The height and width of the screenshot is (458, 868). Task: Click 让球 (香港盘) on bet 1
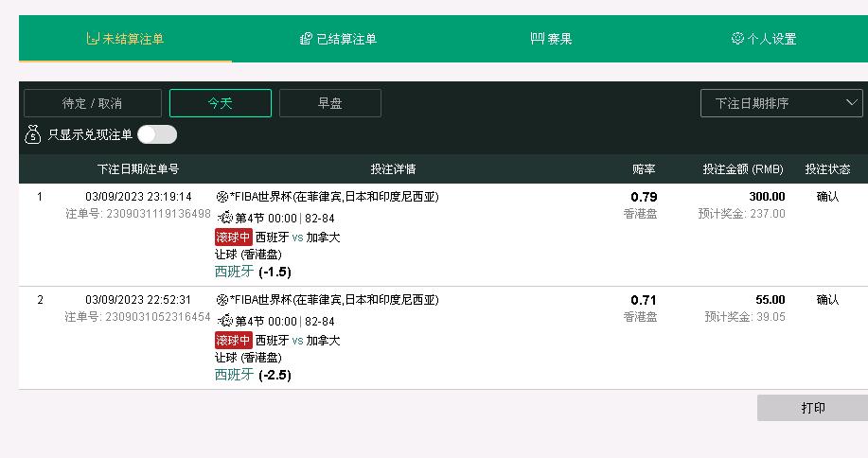point(249,255)
